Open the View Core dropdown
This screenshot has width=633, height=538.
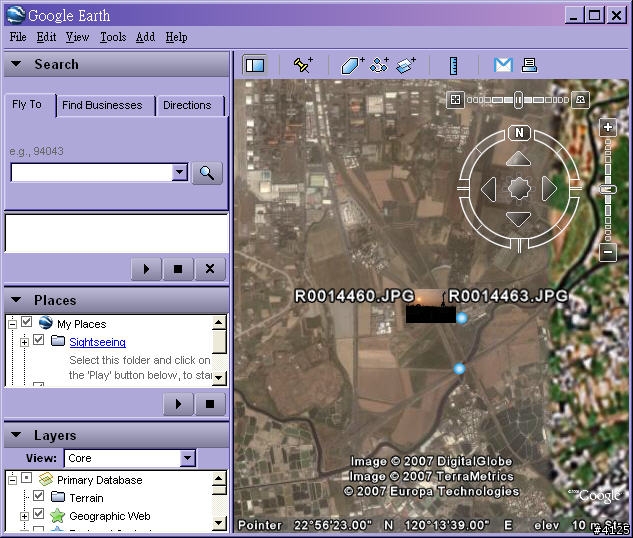point(187,458)
